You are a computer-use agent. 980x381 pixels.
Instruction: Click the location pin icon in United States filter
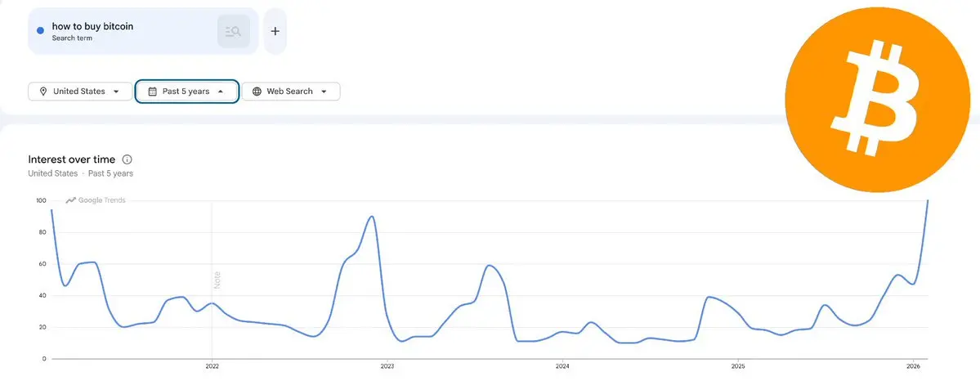[x=43, y=92]
